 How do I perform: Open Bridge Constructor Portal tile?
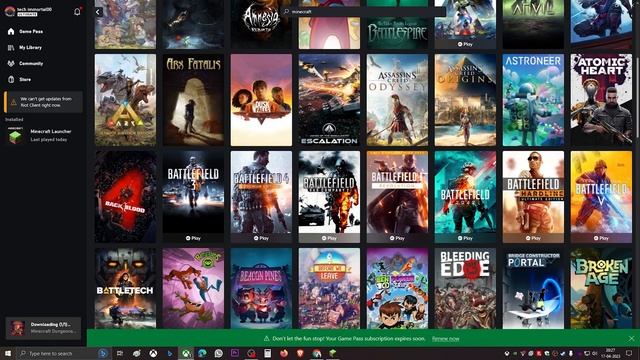(533, 289)
